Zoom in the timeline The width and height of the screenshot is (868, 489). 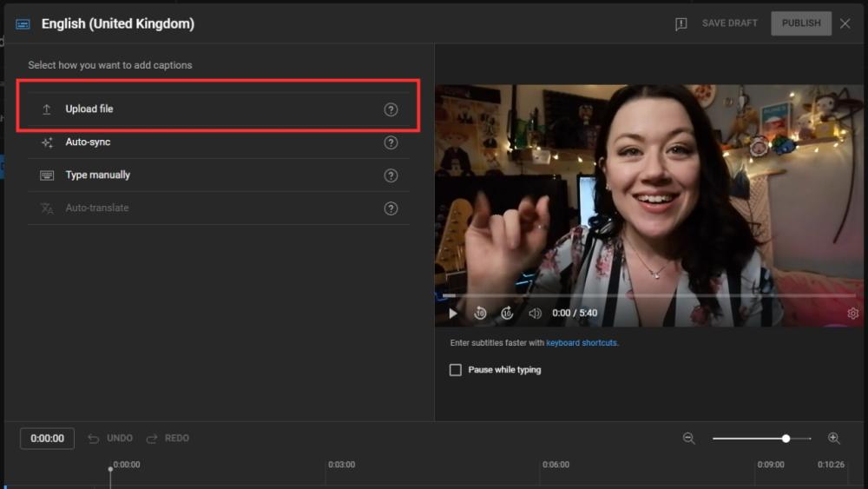(833, 439)
